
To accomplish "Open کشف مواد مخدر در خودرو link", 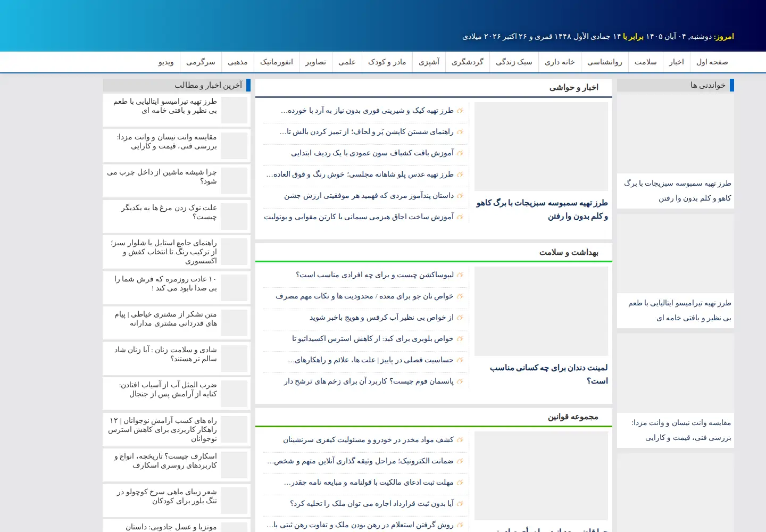I will pyautogui.click(x=368, y=440).
